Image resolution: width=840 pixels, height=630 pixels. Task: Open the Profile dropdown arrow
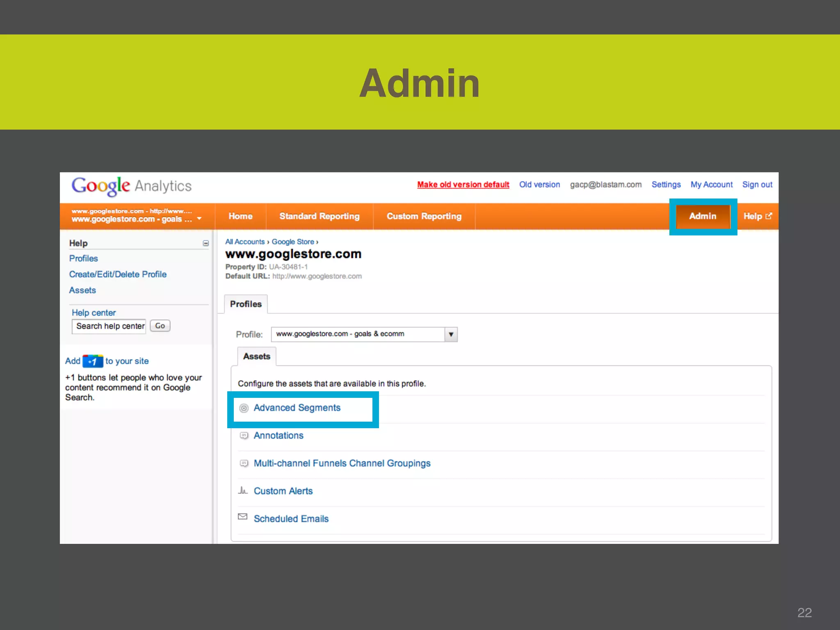(x=451, y=334)
